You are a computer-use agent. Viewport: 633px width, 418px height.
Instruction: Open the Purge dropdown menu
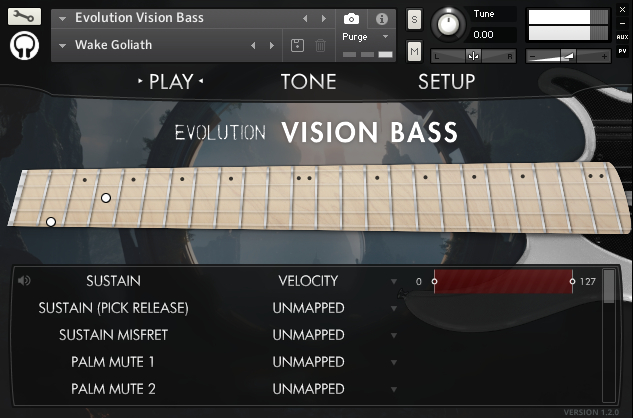click(386, 37)
